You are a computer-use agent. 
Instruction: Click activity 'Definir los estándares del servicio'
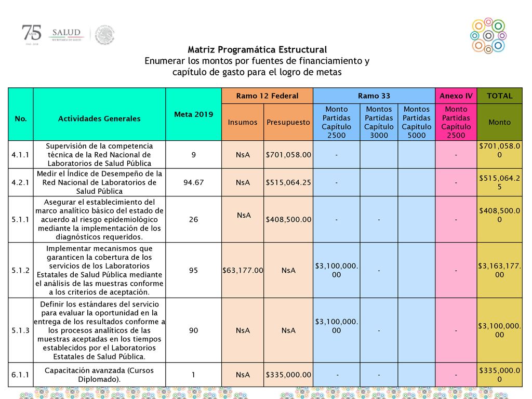coord(99,330)
